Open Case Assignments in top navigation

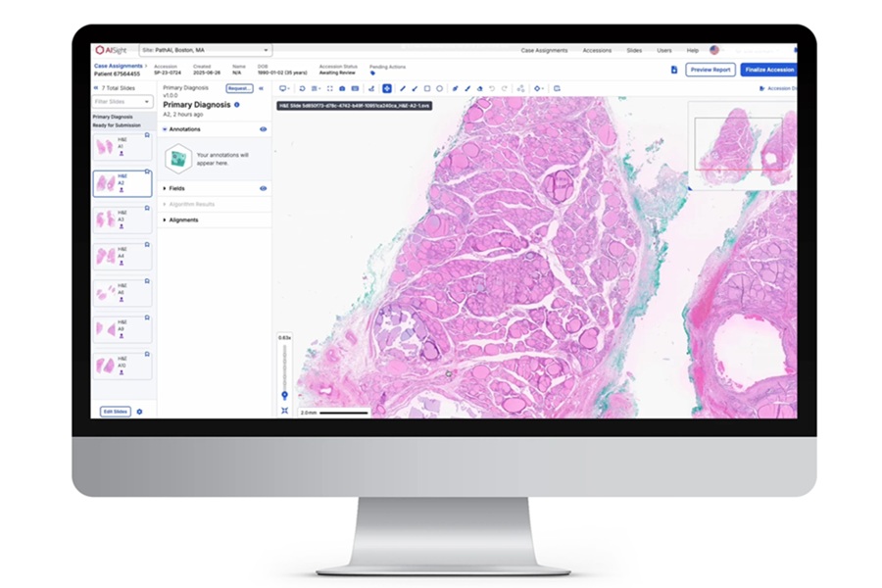(544, 51)
